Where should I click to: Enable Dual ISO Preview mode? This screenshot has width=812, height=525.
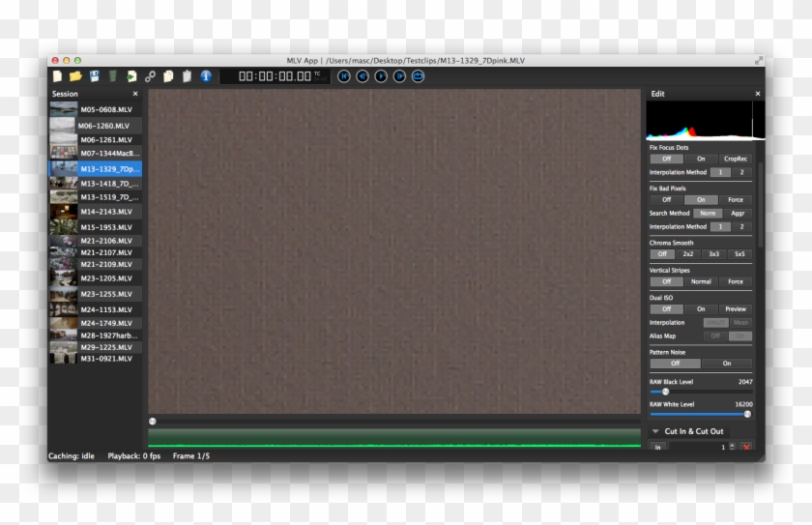[x=735, y=309]
